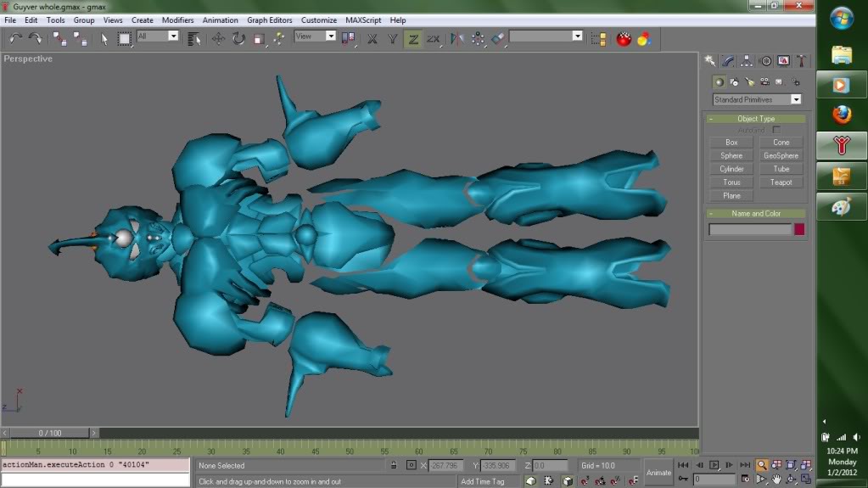This screenshot has height=488, width=868.
Task: Toggle the 3D Snap magnet
Action: (585, 481)
